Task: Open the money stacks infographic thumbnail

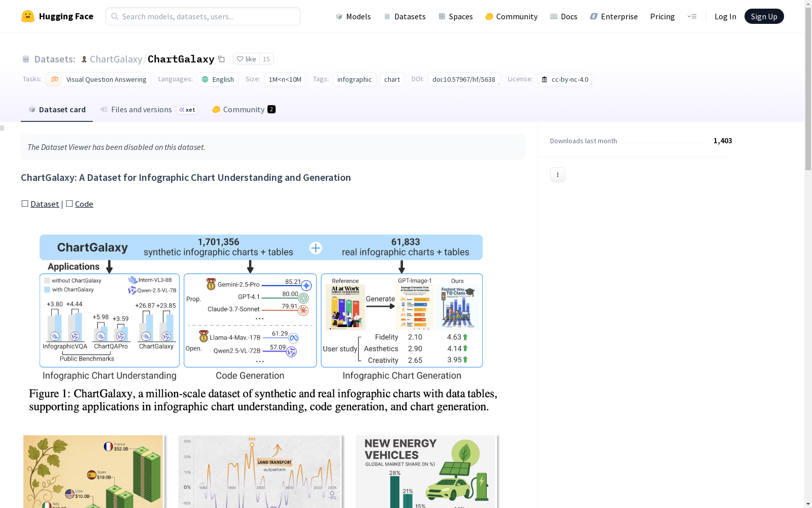Action: click(x=93, y=471)
